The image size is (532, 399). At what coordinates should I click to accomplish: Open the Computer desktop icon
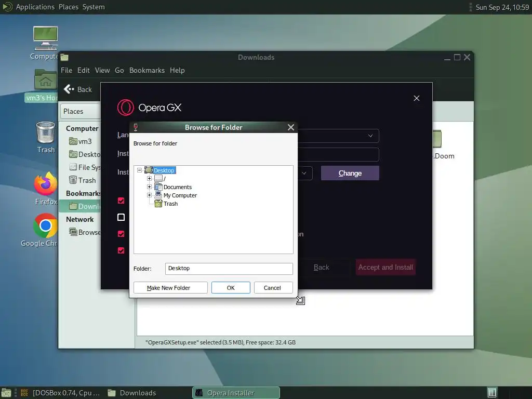click(x=46, y=38)
